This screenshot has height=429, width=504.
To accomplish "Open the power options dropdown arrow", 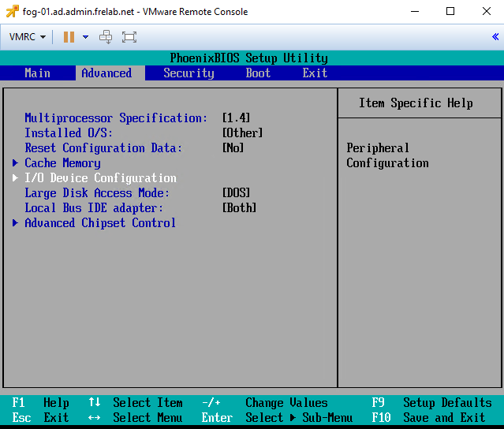I will pos(85,37).
